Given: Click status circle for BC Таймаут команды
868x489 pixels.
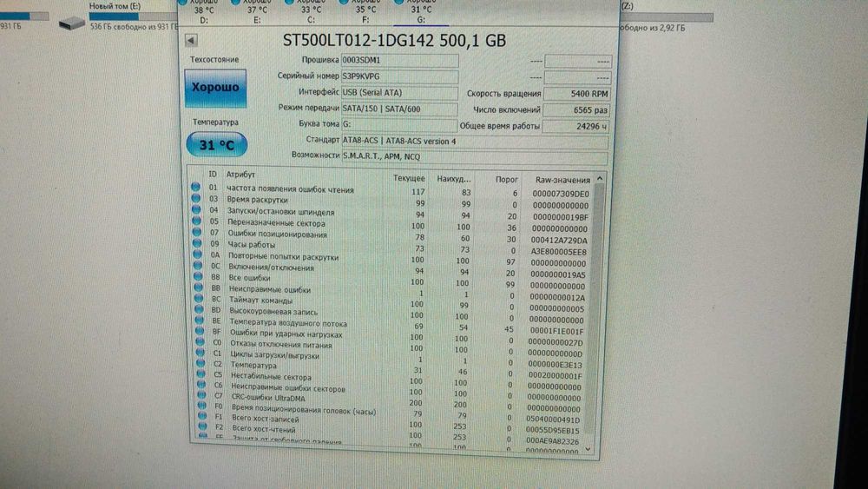Looking at the screenshot, I should point(198,299).
